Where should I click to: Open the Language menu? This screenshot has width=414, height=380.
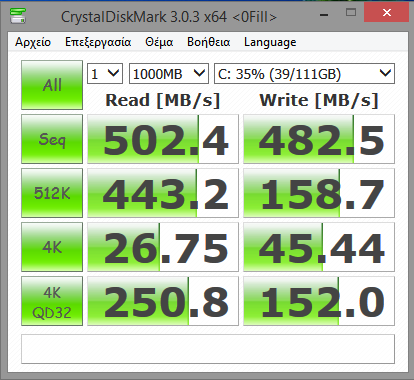tap(270, 42)
